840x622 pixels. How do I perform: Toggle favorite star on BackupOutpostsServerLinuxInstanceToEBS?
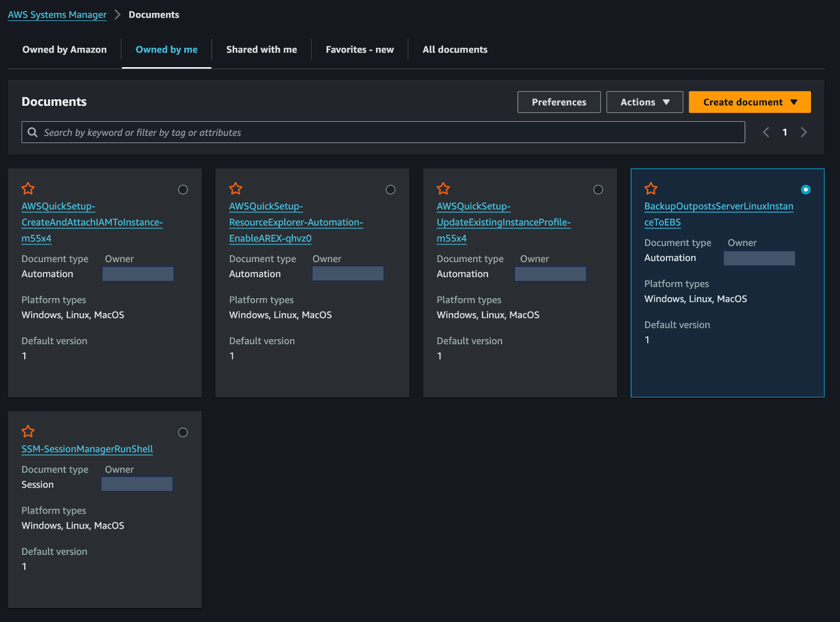tap(651, 189)
